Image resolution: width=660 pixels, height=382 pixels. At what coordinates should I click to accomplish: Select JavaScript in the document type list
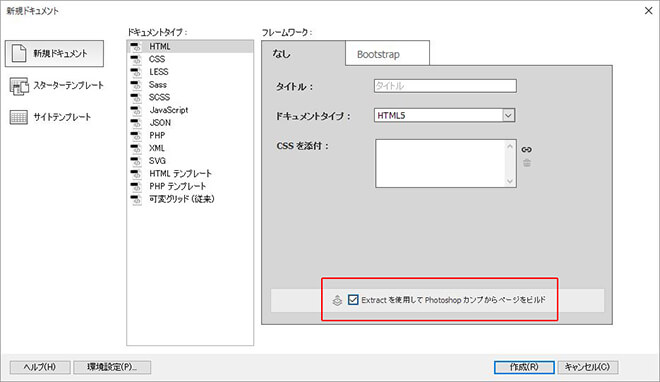coord(190,110)
